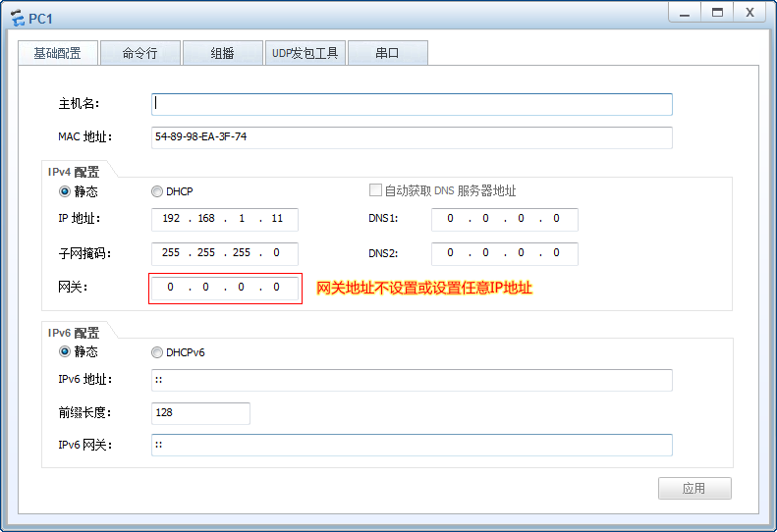Screen dimensions: 777x532
Task: Focus the 主机名 input field
Action: pos(412,104)
